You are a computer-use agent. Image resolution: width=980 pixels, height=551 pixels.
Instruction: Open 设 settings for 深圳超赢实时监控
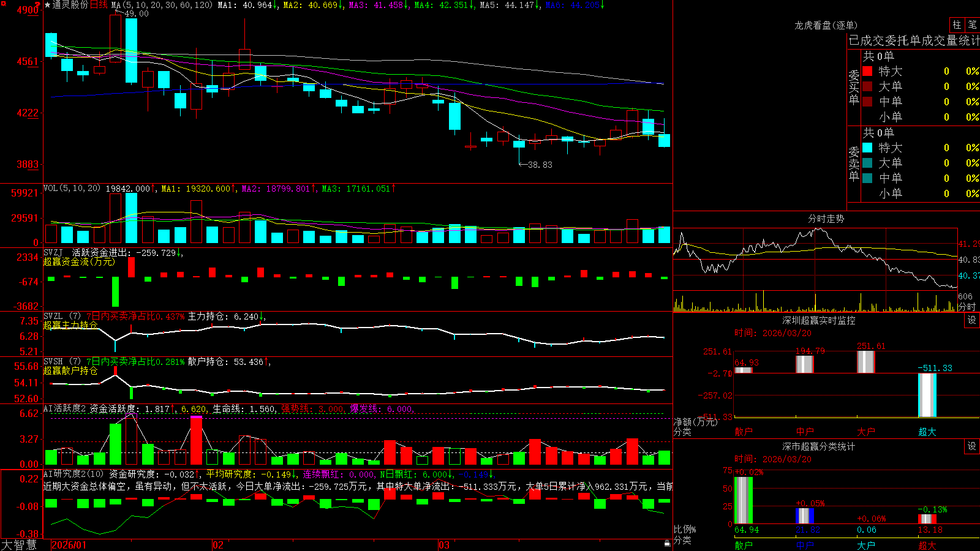tap(972, 320)
